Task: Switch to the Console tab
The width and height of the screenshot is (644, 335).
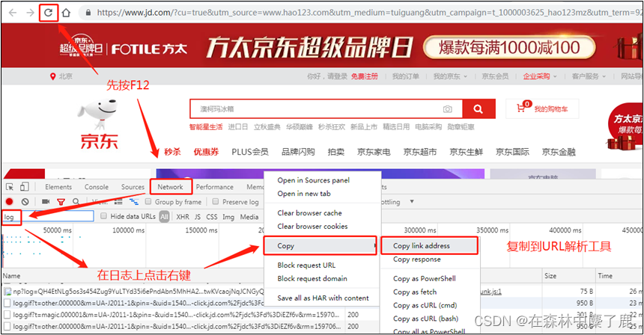Action: click(97, 187)
